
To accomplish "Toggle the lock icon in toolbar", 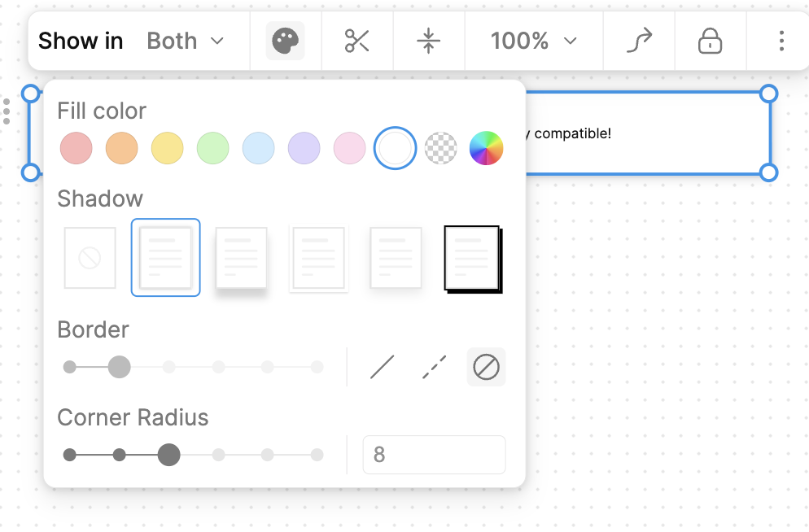I will click(710, 41).
